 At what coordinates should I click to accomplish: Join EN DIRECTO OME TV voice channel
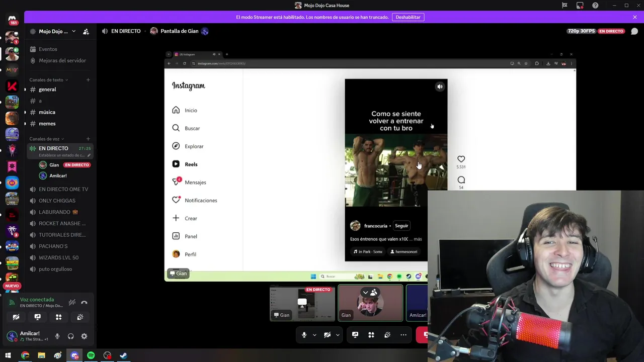click(x=63, y=190)
